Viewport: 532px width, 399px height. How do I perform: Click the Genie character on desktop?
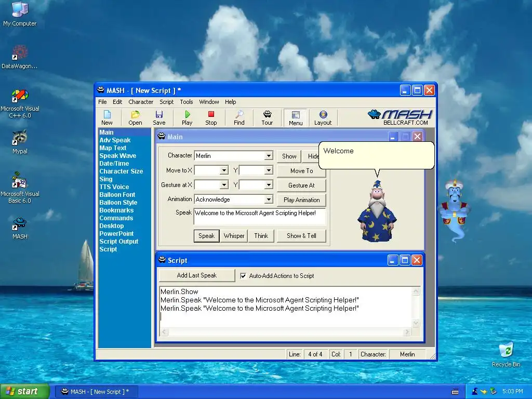[x=455, y=210]
